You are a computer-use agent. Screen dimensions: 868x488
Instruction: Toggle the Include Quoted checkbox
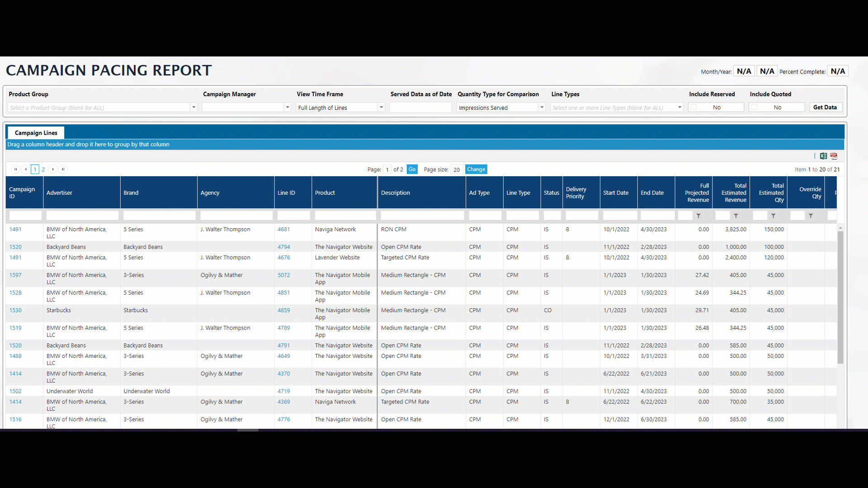click(755, 107)
